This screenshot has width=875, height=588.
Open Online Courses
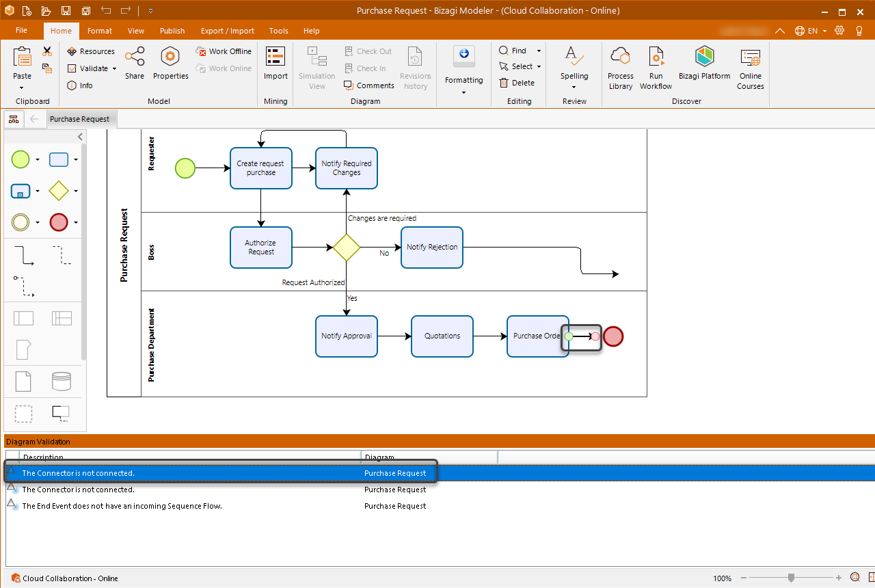click(750, 68)
